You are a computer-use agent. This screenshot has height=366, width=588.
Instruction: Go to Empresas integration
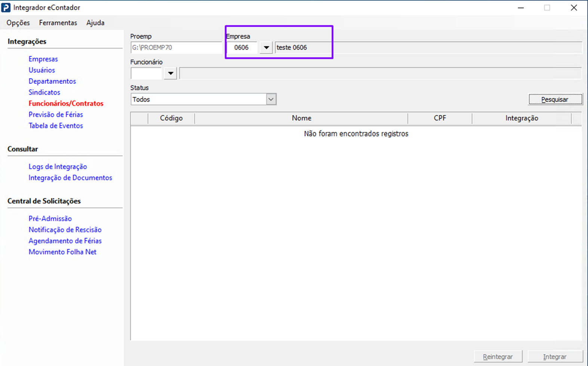[43, 59]
